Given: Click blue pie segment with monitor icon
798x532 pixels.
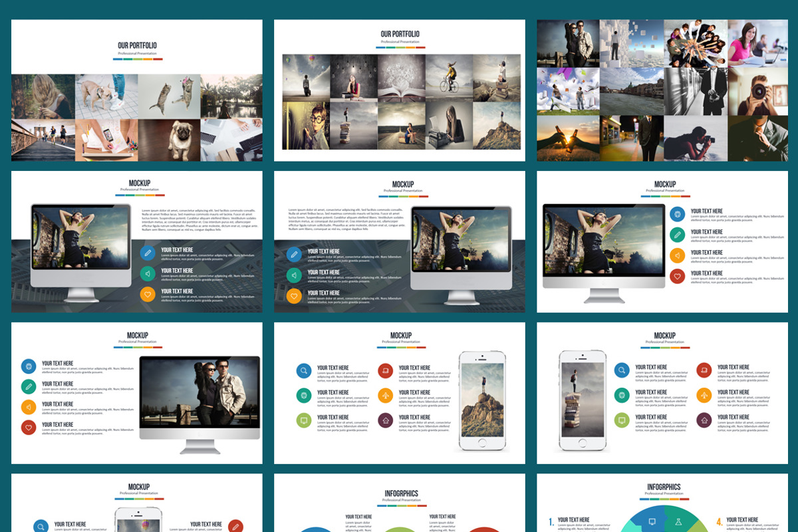Looking at the screenshot, I should coord(648,520).
